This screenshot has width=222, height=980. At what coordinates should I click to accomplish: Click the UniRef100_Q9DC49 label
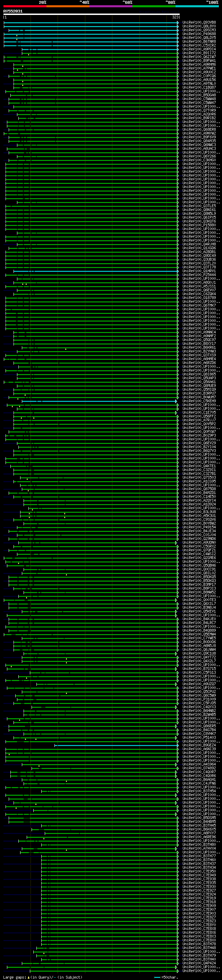199,256
